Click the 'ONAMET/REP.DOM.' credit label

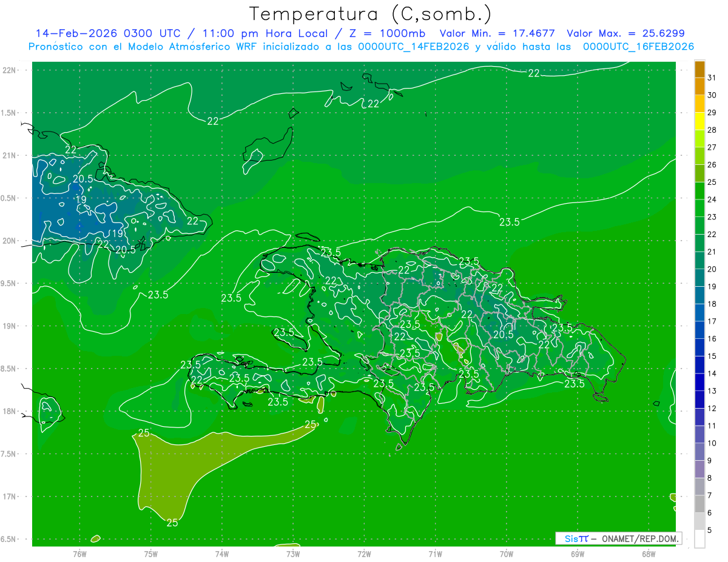click(x=641, y=538)
